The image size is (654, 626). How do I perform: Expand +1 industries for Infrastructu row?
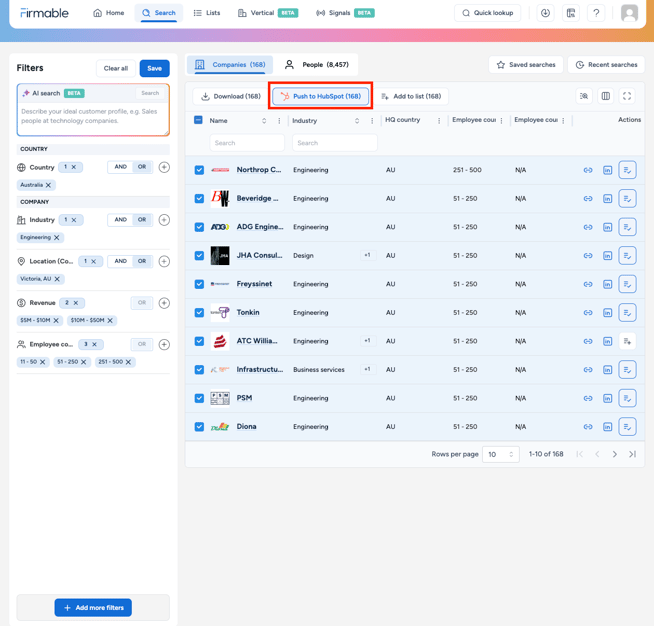[x=367, y=370]
